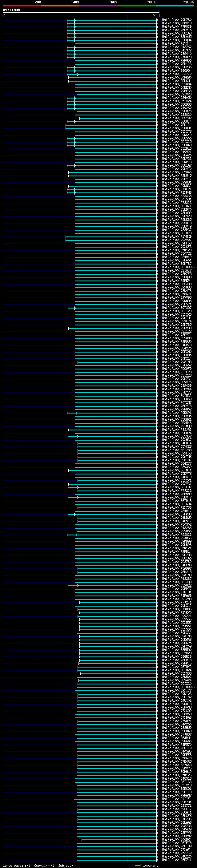
Task: Open hit UniRef100_Q9M7B0
Action: tap(176, 20)
